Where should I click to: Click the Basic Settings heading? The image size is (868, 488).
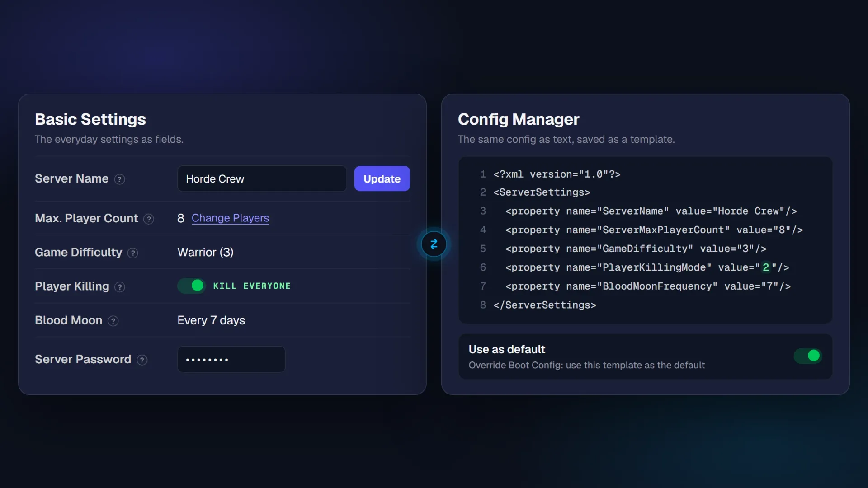click(x=90, y=119)
